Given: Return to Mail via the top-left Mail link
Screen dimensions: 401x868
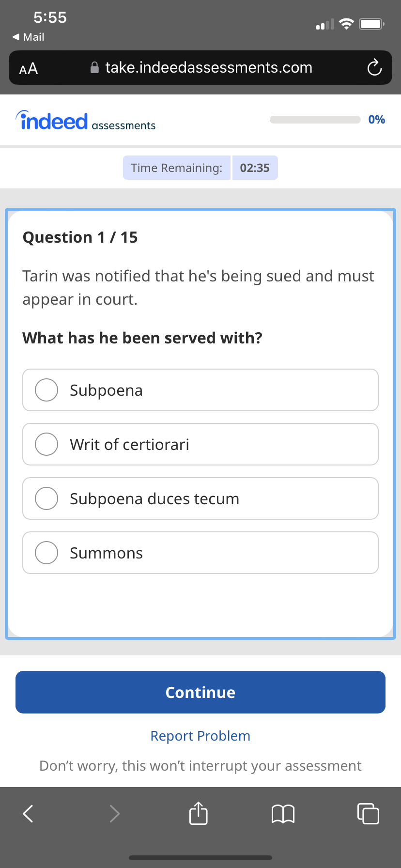Looking at the screenshot, I should [x=28, y=37].
